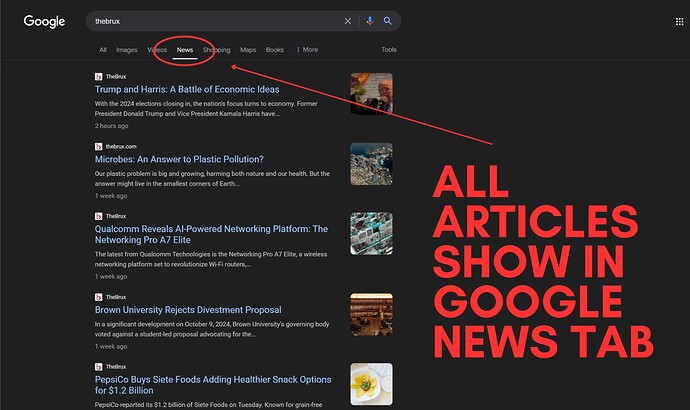Click '1 week ago' under Microbes article

click(111, 196)
